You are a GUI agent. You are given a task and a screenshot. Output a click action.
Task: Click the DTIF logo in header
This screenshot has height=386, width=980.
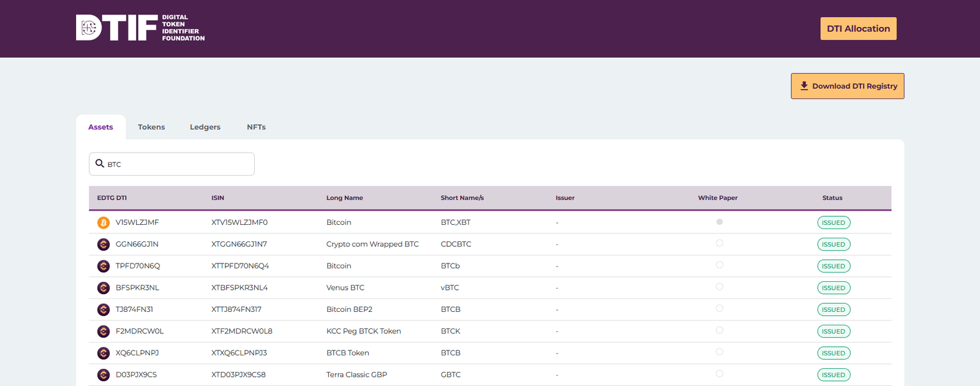140,28
